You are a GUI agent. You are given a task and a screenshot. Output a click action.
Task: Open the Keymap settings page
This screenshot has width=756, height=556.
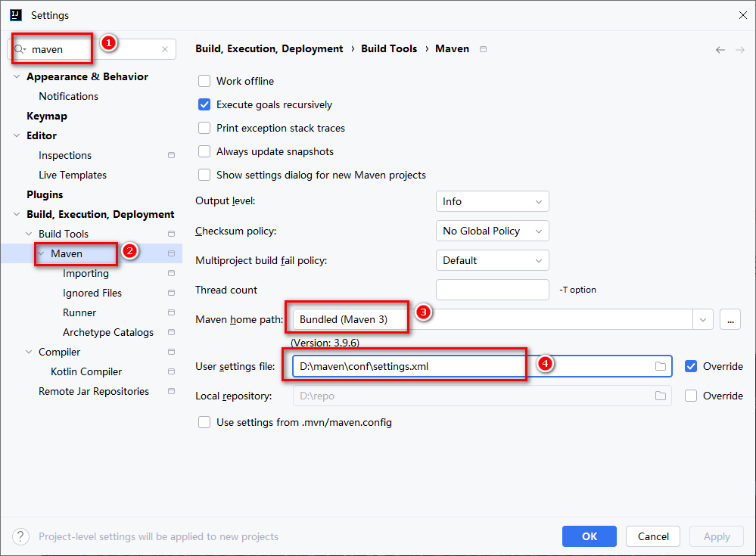pos(47,116)
